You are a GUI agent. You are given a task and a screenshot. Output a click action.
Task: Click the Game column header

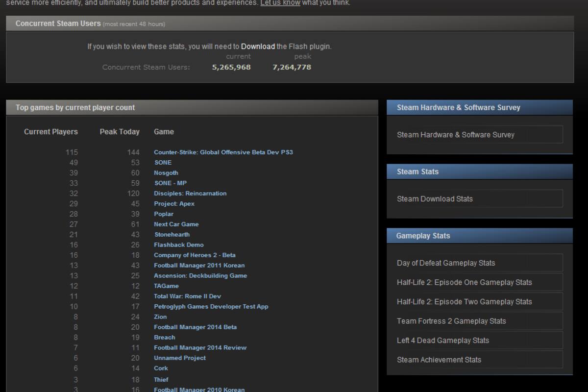(x=164, y=132)
